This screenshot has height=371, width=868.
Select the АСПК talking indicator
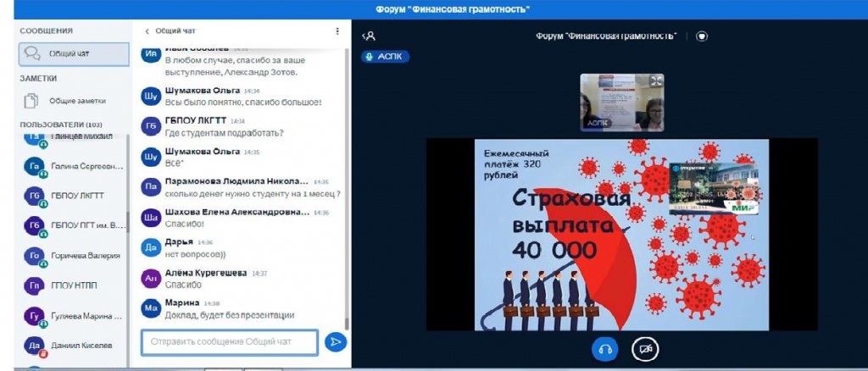386,57
